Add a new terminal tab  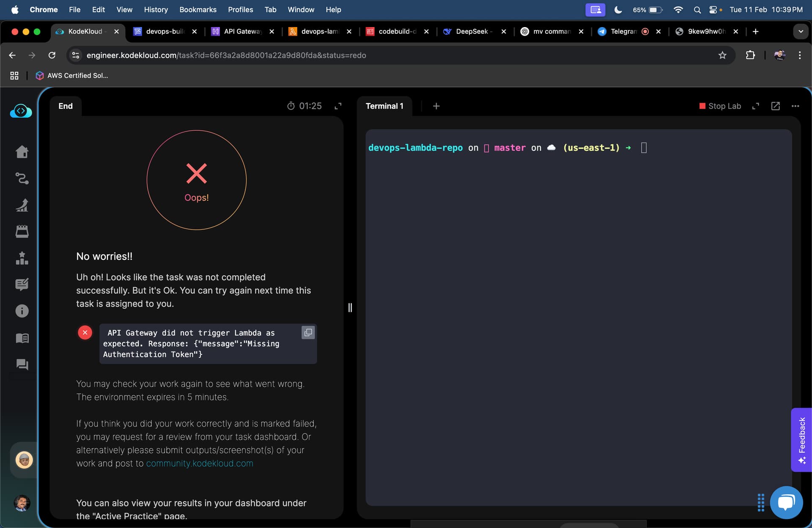[x=436, y=106]
